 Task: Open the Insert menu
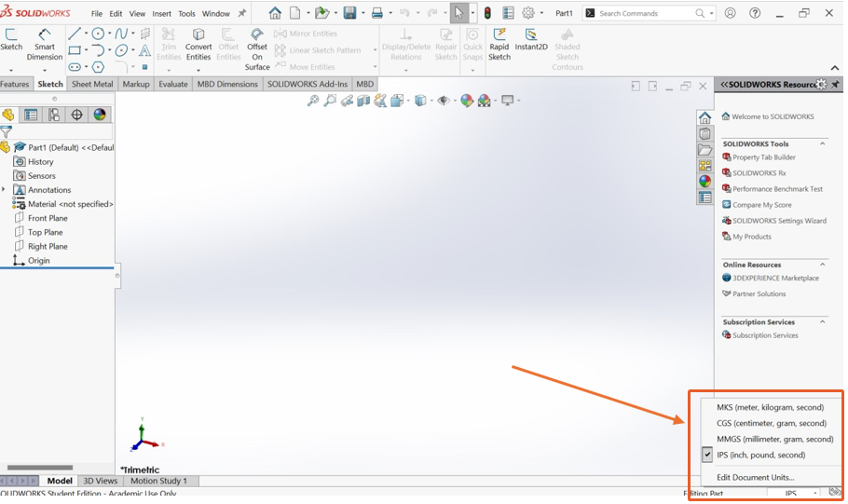click(x=161, y=14)
